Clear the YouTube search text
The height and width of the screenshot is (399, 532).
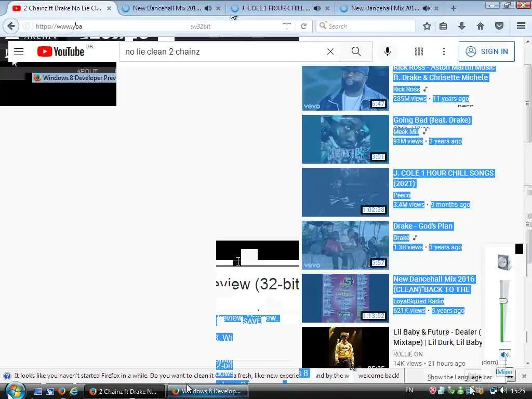pyautogui.click(x=330, y=51)
